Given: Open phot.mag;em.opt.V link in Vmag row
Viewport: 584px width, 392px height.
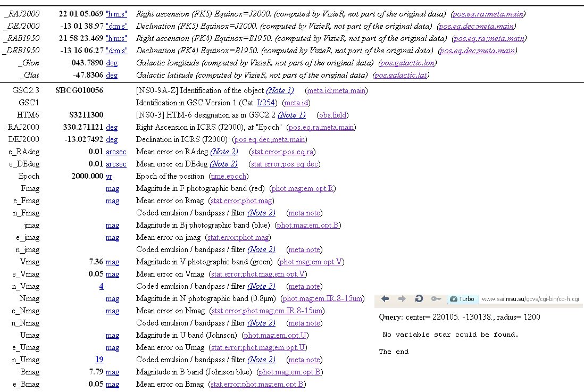Looking at the screenshot, I should click(311, 262).
